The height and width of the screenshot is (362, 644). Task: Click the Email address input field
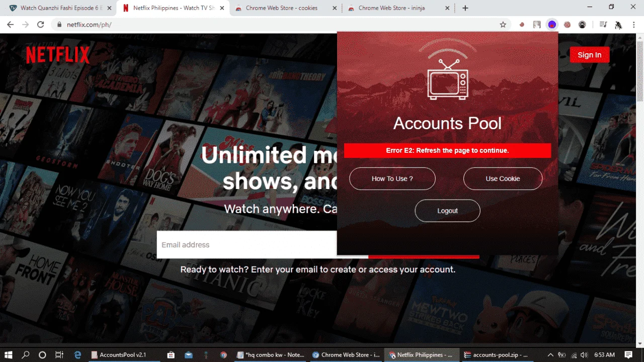(247, 245)
